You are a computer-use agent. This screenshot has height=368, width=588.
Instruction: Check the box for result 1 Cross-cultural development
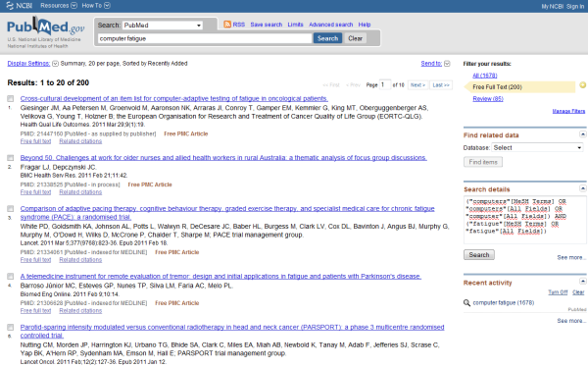11,98
